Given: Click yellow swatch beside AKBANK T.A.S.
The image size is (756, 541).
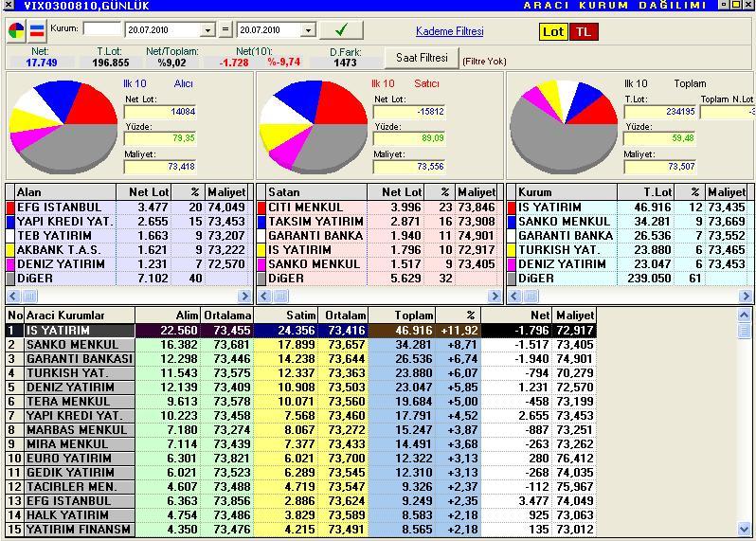Looking at the screenshot, I should (x=10, y=250).
